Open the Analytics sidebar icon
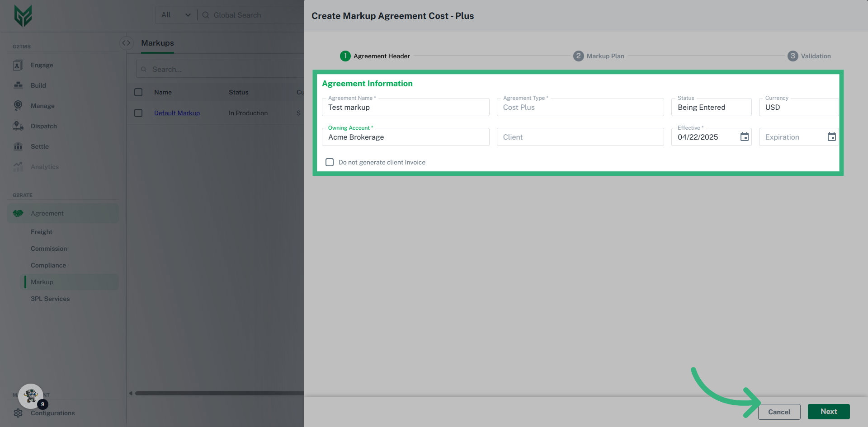 click(18, 166)
